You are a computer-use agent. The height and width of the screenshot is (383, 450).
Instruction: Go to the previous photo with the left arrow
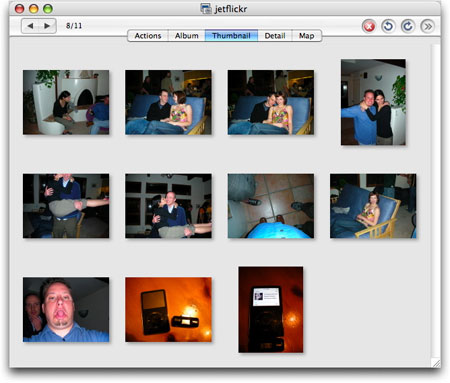30,26
